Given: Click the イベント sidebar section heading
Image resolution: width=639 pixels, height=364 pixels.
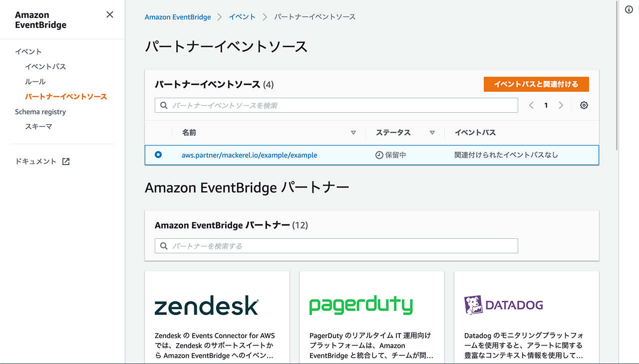Looking at the screenshot, I should (28, 52).
